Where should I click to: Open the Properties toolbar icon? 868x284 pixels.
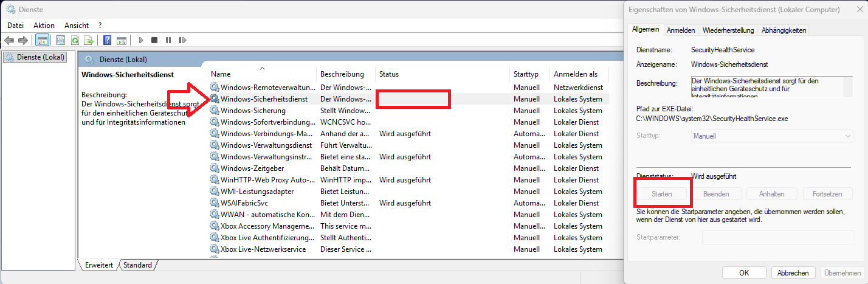tap(60, 40)
